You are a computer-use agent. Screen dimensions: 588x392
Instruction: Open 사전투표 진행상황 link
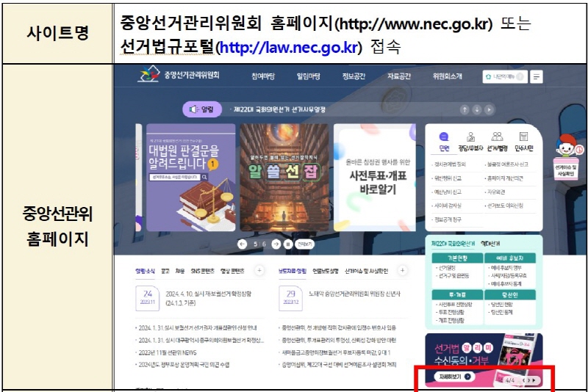point(454,305)
